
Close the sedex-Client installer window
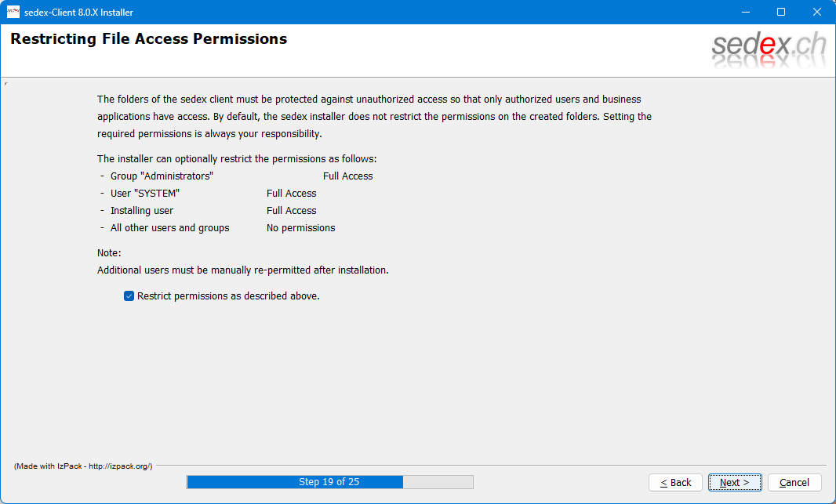[817, 12]
